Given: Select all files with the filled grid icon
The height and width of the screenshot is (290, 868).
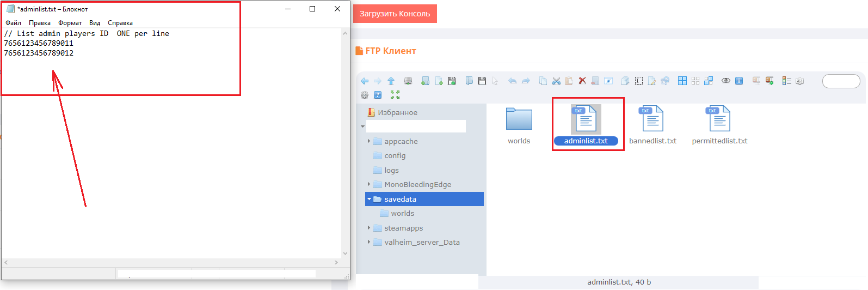Looking at the screenshot, I should click(x=682, y=81).
